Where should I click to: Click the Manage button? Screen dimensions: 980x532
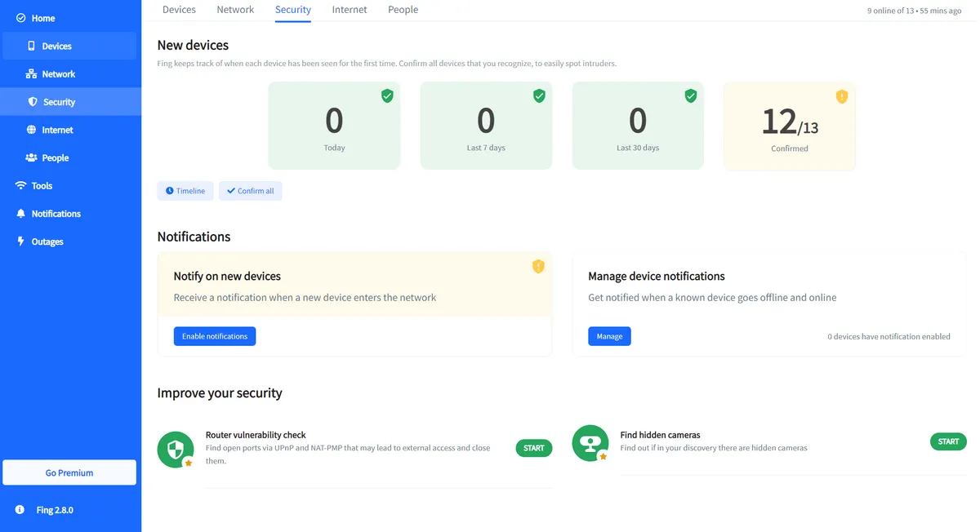click(609, 336)
